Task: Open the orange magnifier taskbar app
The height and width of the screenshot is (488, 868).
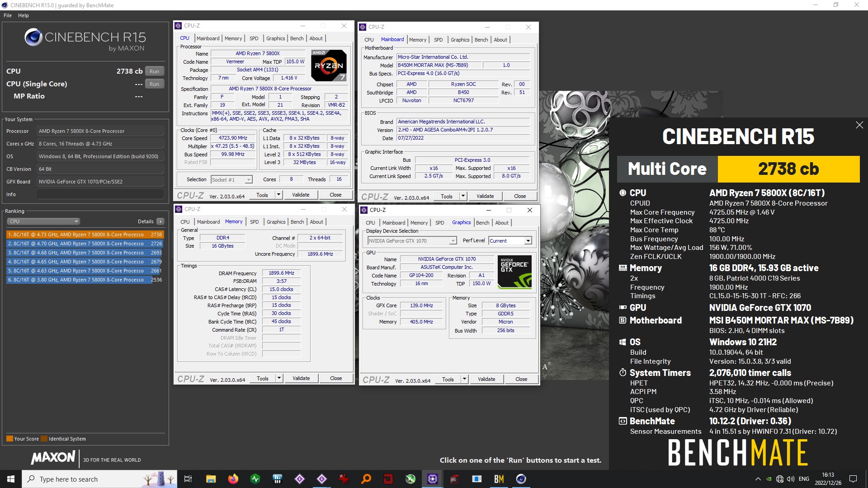Action: pos(366,479)
